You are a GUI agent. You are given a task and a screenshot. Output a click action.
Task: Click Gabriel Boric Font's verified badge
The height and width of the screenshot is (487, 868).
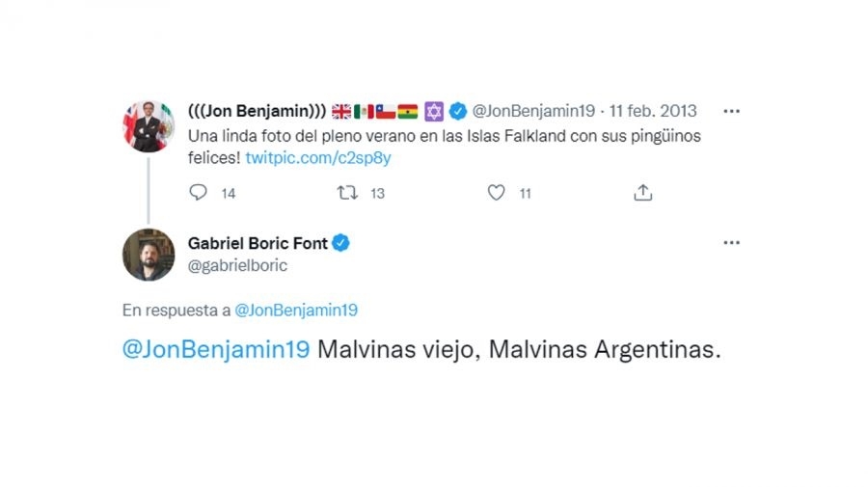coord(341,243)
